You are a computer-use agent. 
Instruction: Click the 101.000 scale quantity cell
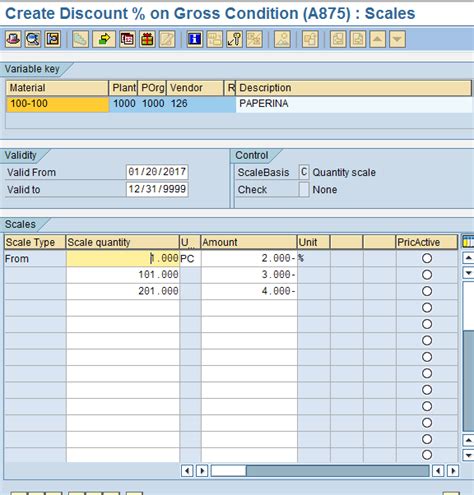tap(123, 275)
